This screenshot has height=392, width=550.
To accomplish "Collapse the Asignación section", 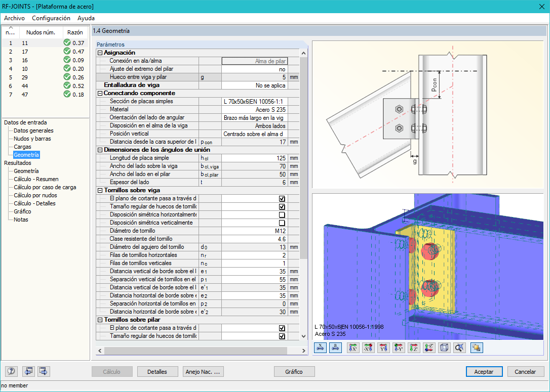I will click(100, 53).
